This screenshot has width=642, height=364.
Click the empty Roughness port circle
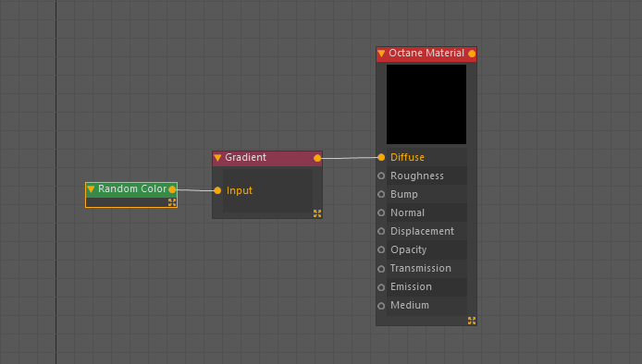pyautogui.click(x=381, y=176)
